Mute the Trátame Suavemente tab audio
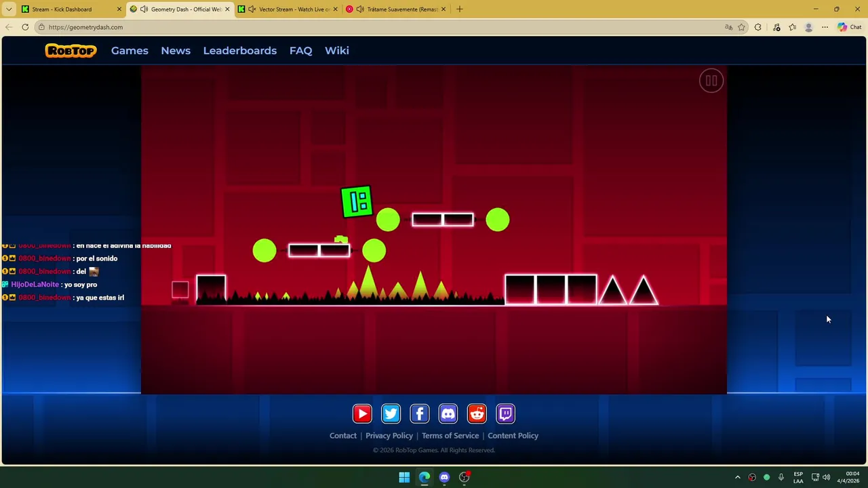The width and height of the screenshot is (868, 488). point(360,9)
